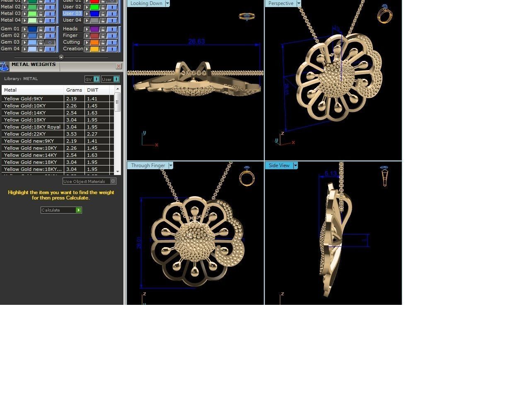Viewport: 532px width, 399px height.
Task: Hide the Metal 04 layer
Action: point(50,20)
